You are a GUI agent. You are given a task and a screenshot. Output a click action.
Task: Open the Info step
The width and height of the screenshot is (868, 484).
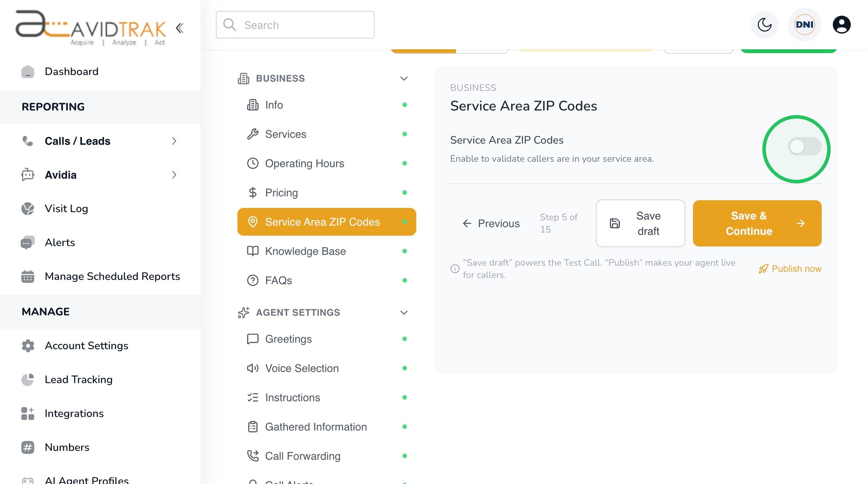point(327,105)
